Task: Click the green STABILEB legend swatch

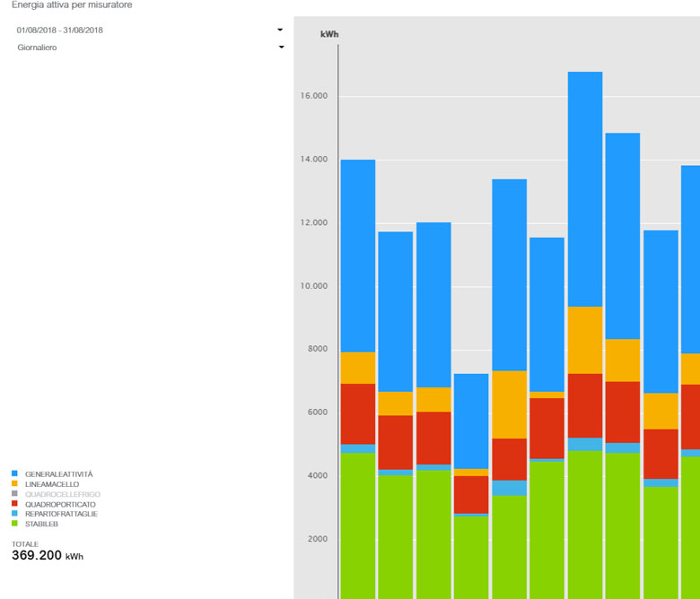Action: click(14, 523)
